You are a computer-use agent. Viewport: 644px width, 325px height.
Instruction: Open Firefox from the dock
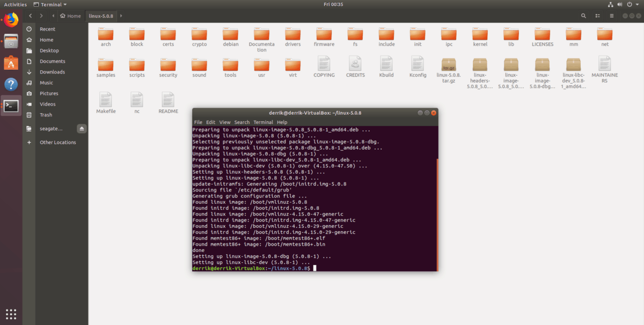(x=11, y=20)
